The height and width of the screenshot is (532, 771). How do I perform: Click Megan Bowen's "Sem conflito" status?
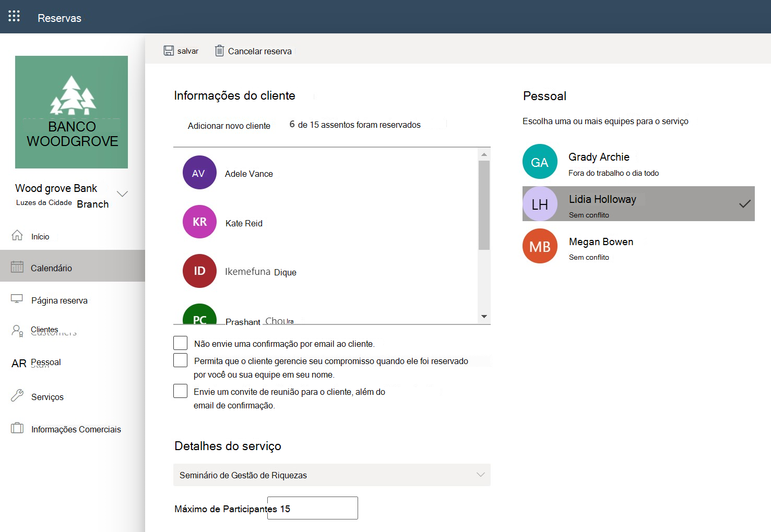click(x=589, y=257)
